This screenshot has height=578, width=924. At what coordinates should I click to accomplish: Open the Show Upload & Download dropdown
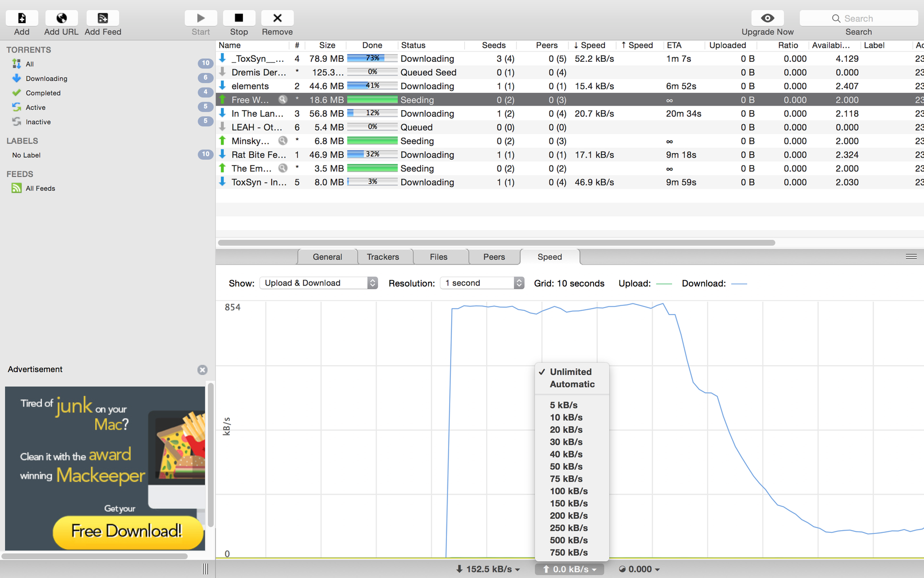coord(319,283)
